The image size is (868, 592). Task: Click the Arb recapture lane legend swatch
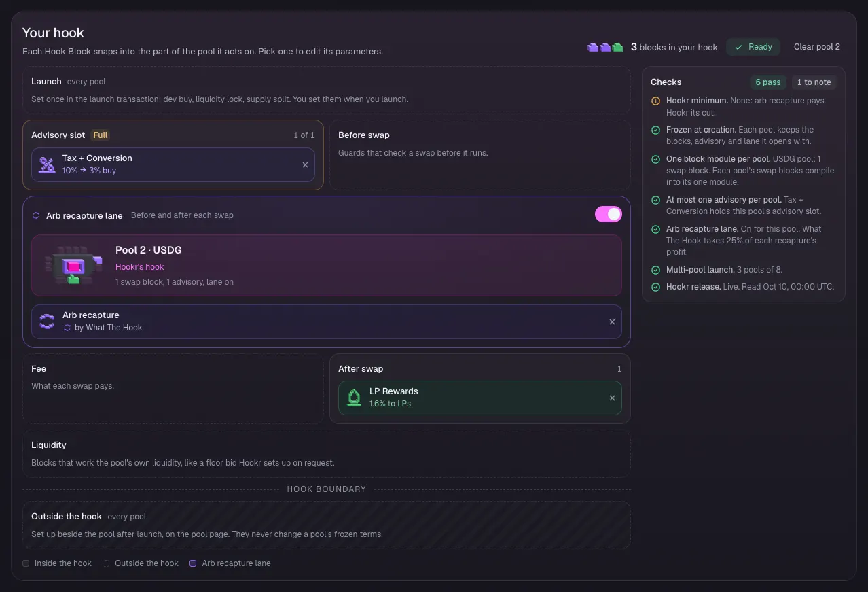193,563
